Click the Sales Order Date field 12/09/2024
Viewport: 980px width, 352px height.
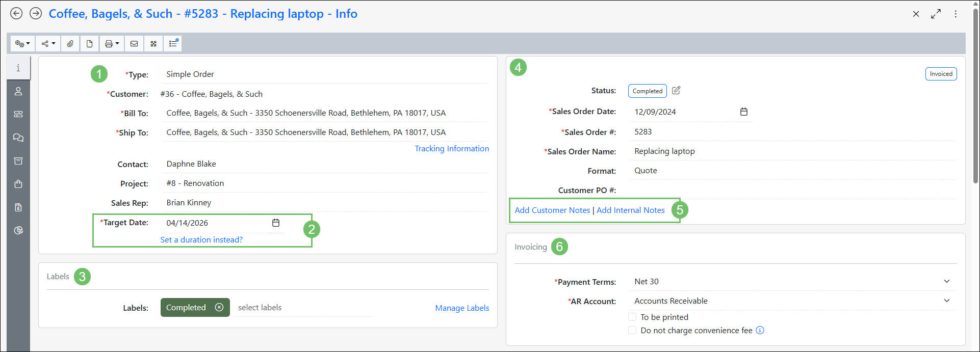683,112
